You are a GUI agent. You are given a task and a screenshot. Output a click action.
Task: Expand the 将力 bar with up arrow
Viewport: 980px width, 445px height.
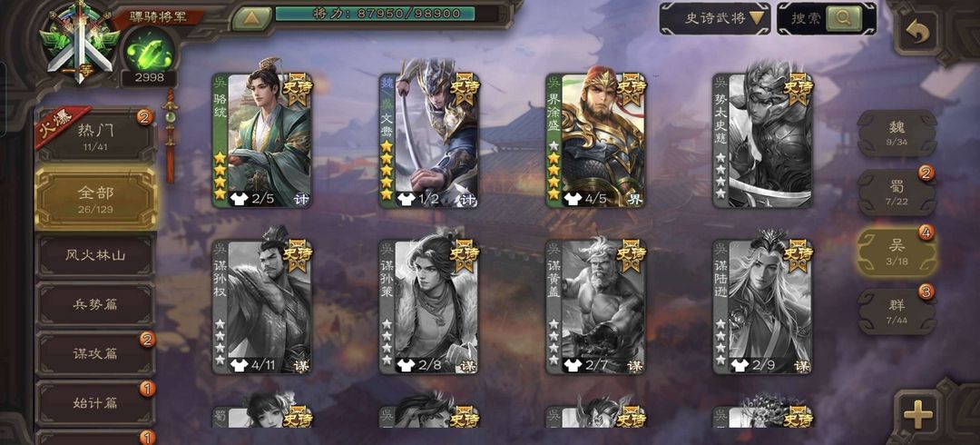pyautogui.click(x=251, y=18)
